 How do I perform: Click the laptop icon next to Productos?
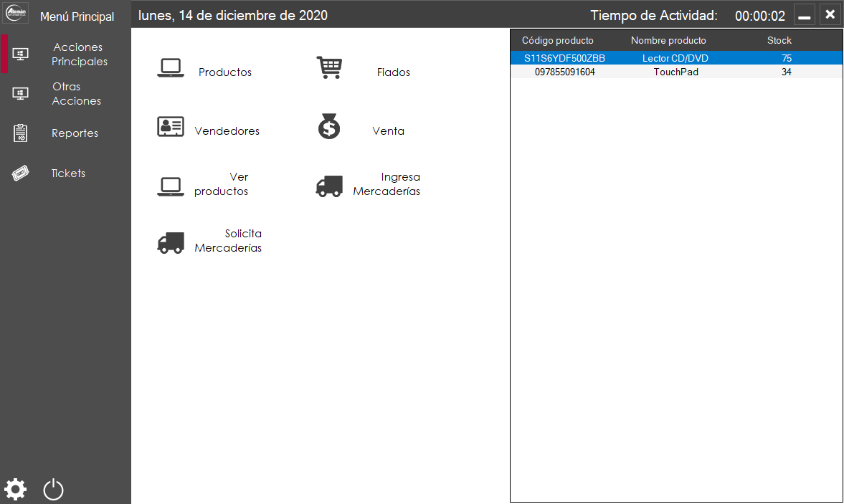click(x=171, y=67)
